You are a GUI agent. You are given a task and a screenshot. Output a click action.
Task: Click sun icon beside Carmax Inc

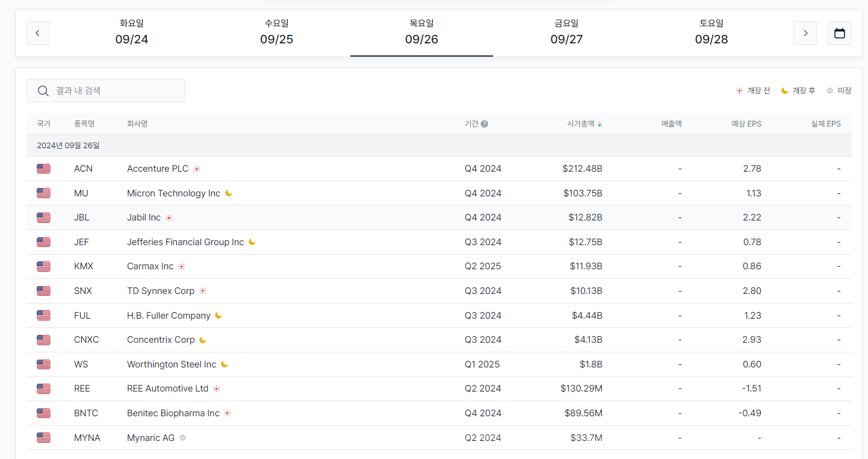181,266
